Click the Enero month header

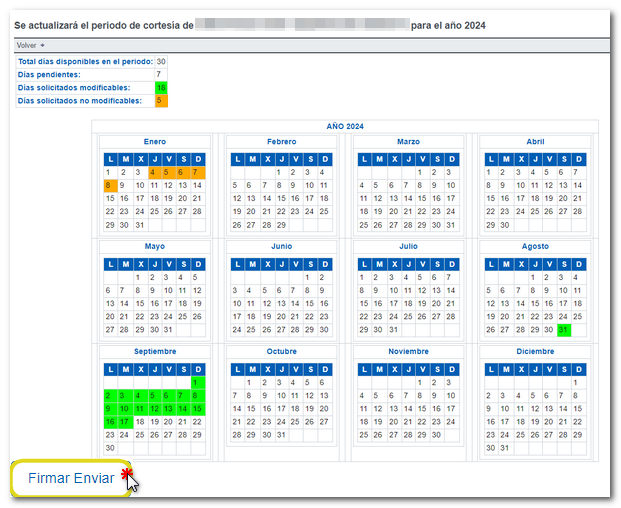[154, 142]
